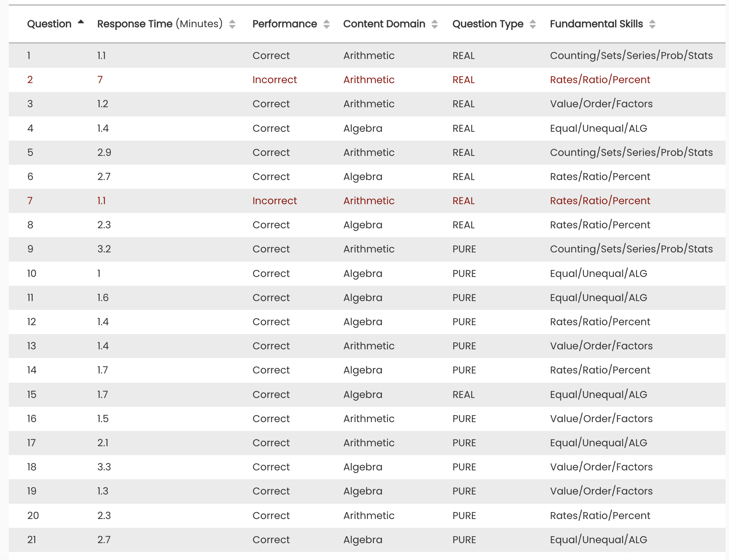Click sort arrows icon beside Question Type
Image resolution: width=729 pixels, height=560 pixels.
pyautogui.click(x=532, y=24)
